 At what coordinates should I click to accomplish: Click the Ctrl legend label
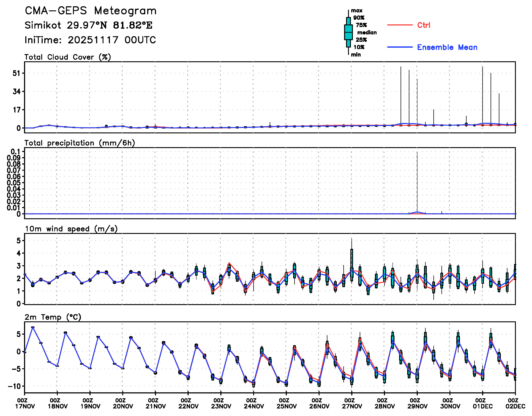coord(424,25)
